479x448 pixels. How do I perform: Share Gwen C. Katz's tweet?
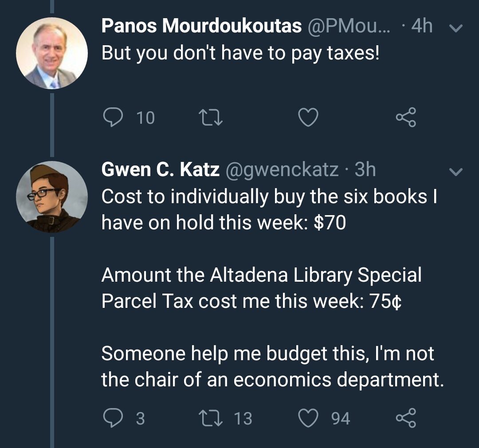pyautogui.click(x=405, y=418)
